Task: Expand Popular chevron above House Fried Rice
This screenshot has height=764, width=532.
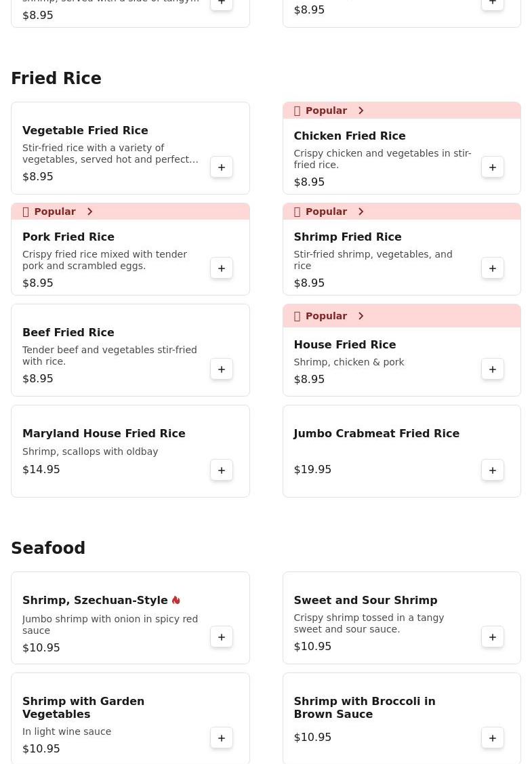Action: click(361, 316)
